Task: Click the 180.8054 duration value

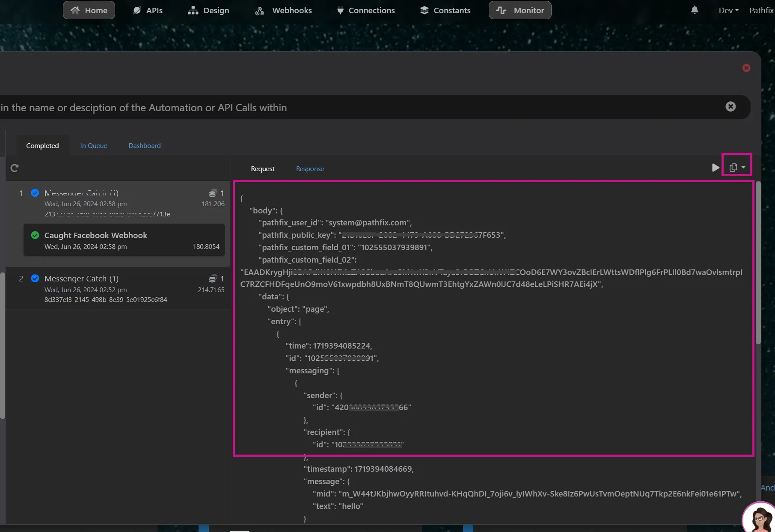Action: coord(206,246)
